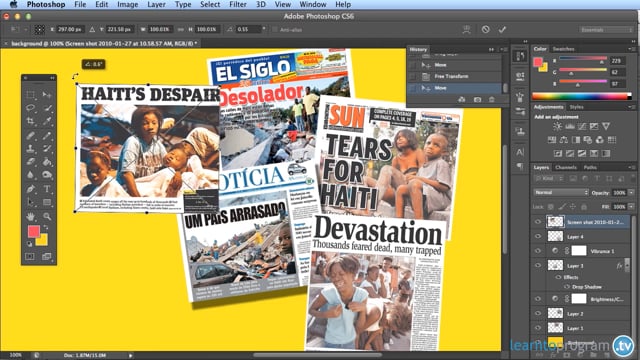Click the foreground color swatch in toolbox
The width and height of the screenshot is (640, 360).
tap(33, 231)
